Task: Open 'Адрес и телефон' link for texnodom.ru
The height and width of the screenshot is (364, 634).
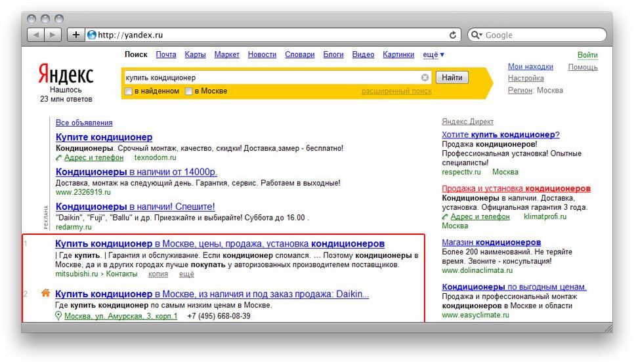Action: point(93,158)
